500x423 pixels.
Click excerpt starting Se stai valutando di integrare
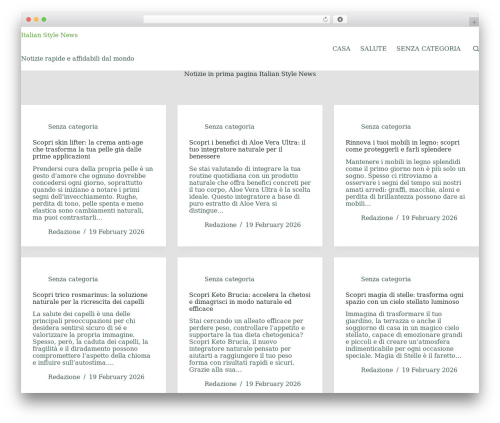[x=250, y=190]
